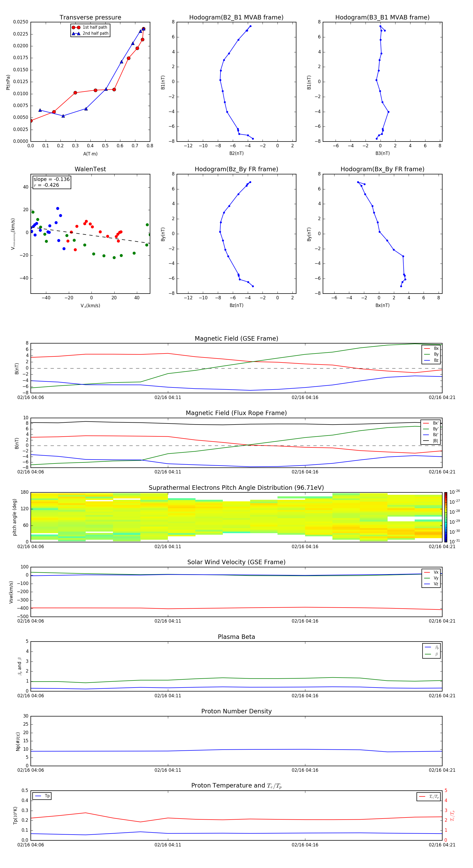
Task: Click the 'Magnetic Field (GSE Frame)' title
Action: [x=236, y=339]
